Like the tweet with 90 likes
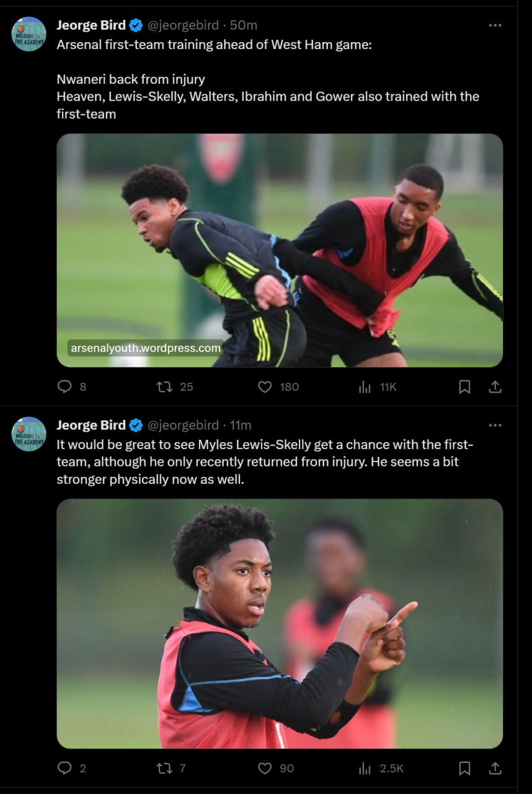Image resolution: width=532 pixels, height=794 pixels. pyautogui.click(x=265, y=768)
